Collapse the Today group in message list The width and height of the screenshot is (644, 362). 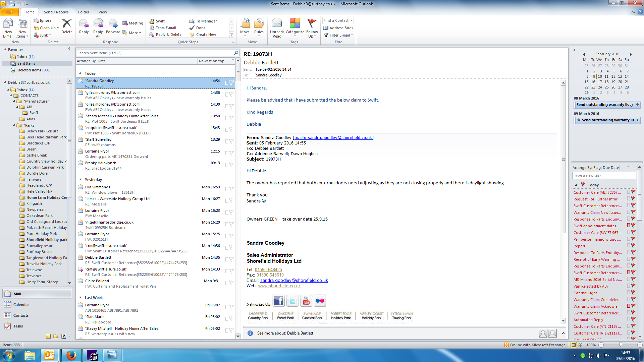(80, 73)
